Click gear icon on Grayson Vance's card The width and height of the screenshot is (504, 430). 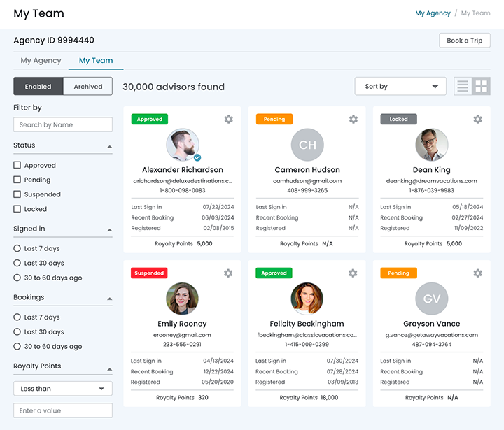click(477, 273)
